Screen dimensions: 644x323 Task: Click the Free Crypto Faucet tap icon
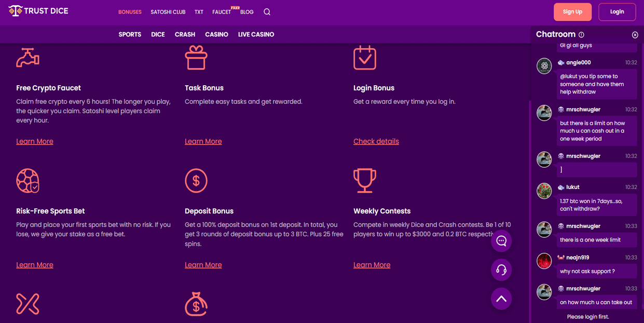pos(28,58)
